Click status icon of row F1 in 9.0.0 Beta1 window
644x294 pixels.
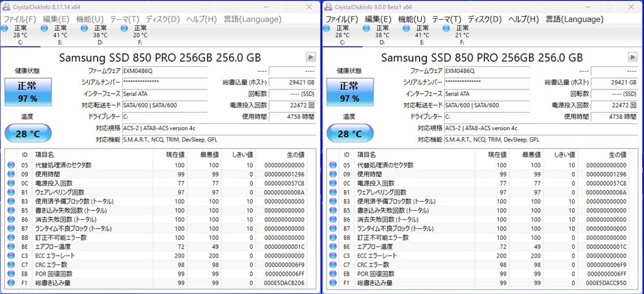point(333,283)
